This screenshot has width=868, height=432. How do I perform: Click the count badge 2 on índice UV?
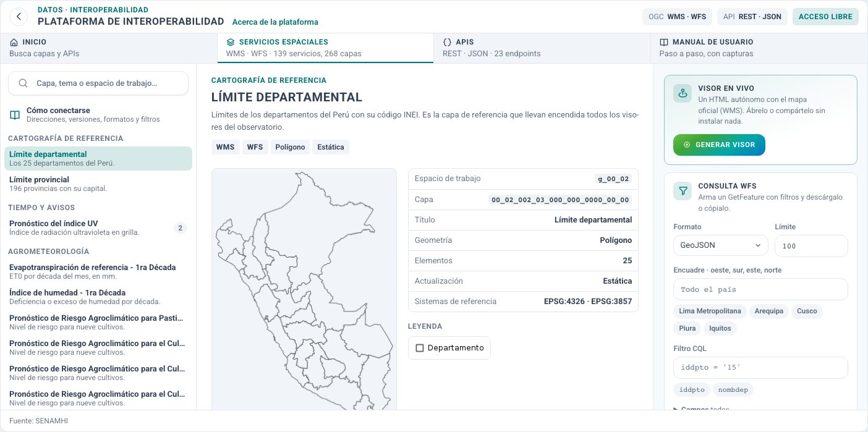point(180,228)
